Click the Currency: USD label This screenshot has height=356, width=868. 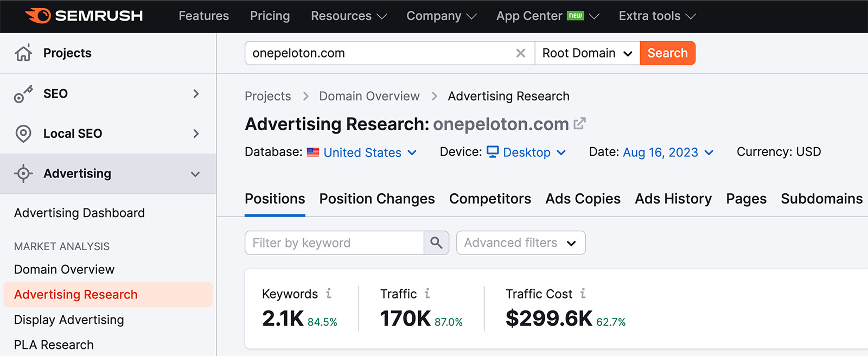778,152
